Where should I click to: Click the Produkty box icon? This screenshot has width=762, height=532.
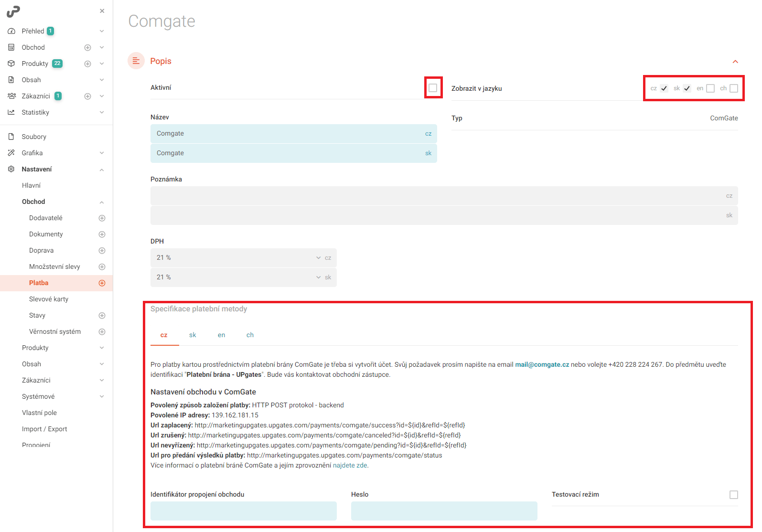click(11, 64)
